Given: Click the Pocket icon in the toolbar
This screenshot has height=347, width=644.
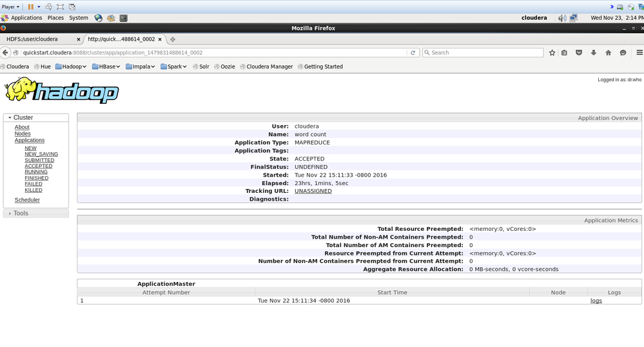Looking at the screenshot, I should tap(579, 53).
